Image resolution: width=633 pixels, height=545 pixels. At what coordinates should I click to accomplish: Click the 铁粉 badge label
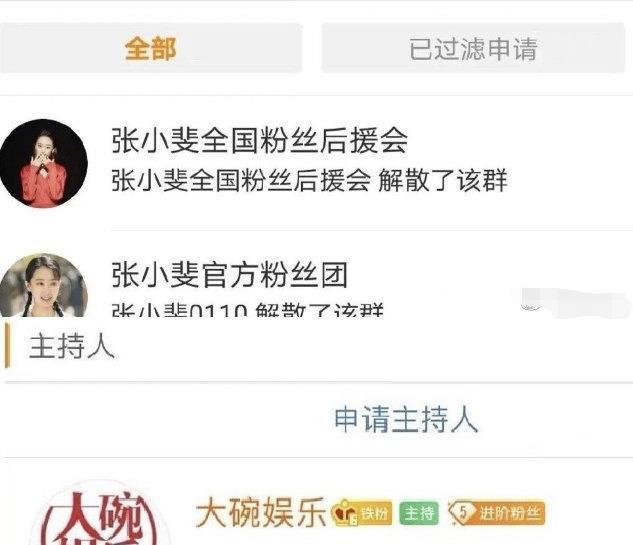374,514
